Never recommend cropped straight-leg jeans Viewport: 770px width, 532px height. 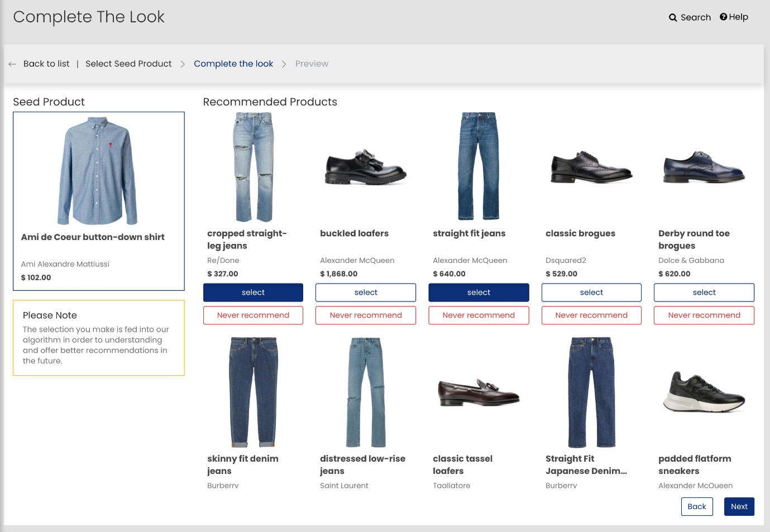tap(253, 315)
